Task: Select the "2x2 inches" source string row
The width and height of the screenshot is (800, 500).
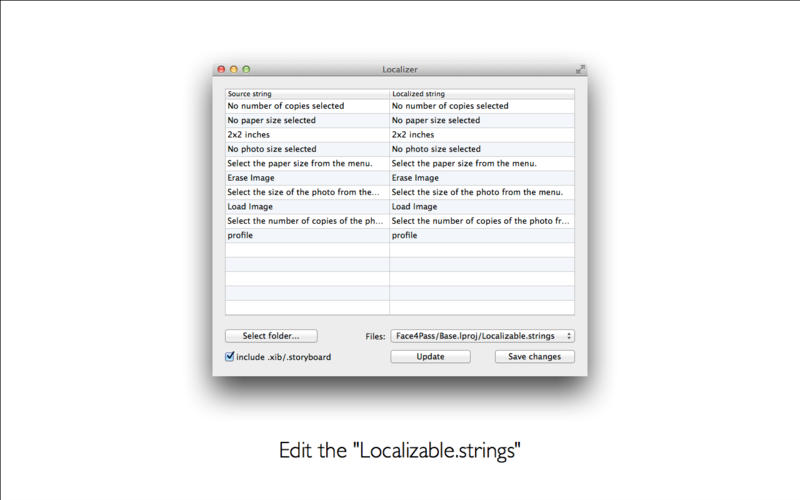Action: [x=307, y=134]
